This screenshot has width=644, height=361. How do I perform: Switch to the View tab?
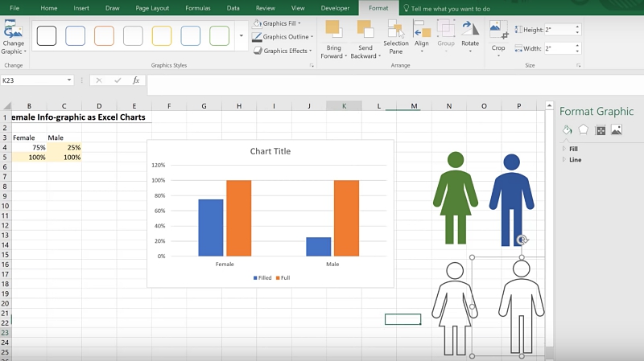[x=298, y=8]
